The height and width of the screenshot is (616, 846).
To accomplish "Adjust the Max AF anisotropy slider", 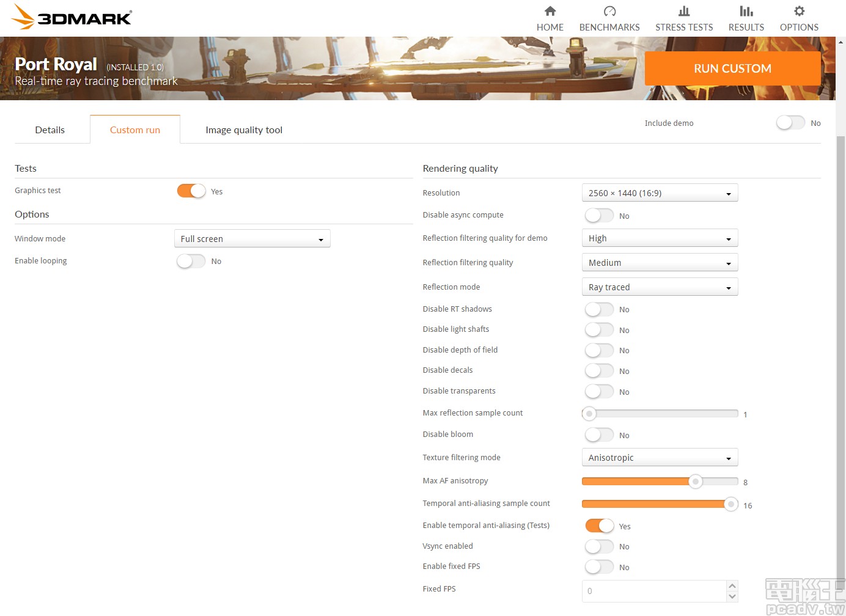I will 695,482.
